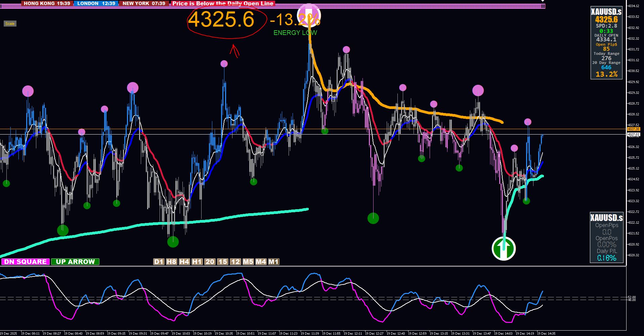Click the LONDON 12:39 session label

96,3
